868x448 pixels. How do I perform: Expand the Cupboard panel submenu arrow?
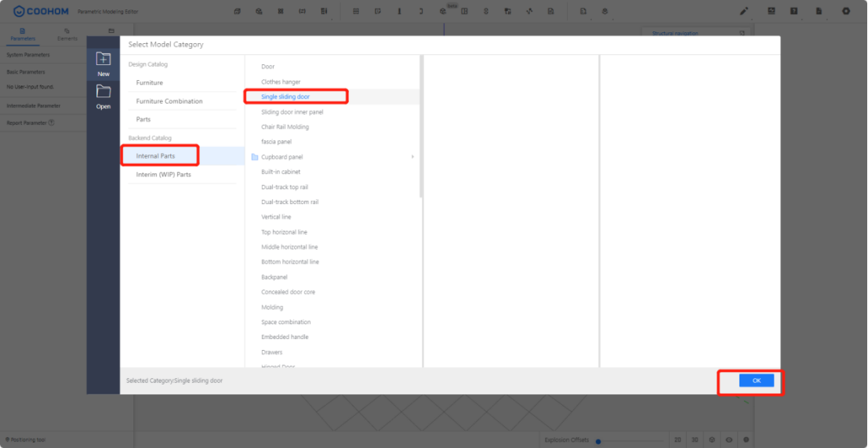click(x=412, y=157)
